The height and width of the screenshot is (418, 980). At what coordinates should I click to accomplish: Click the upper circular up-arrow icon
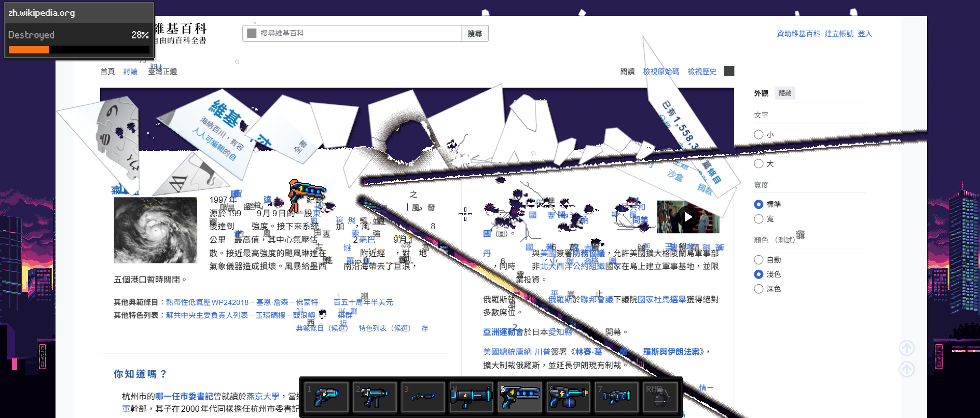(907, 348)
